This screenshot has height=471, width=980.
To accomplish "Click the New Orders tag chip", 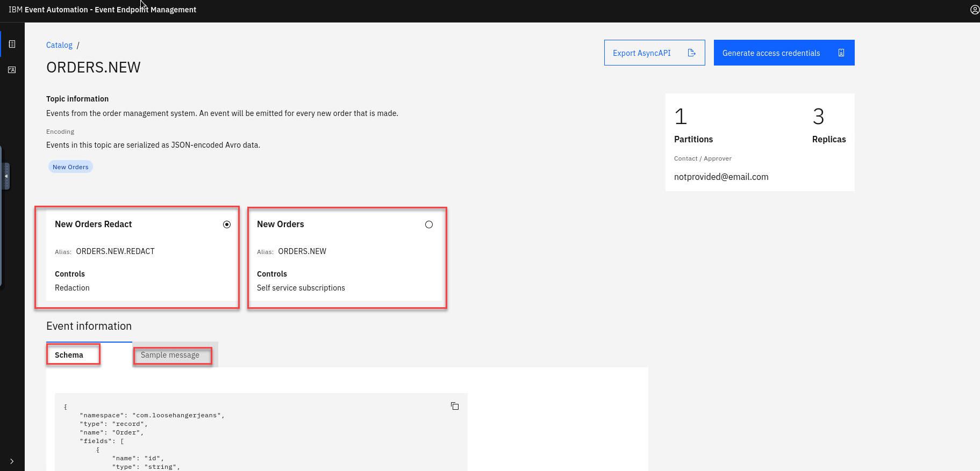I will tap(70, 167).
